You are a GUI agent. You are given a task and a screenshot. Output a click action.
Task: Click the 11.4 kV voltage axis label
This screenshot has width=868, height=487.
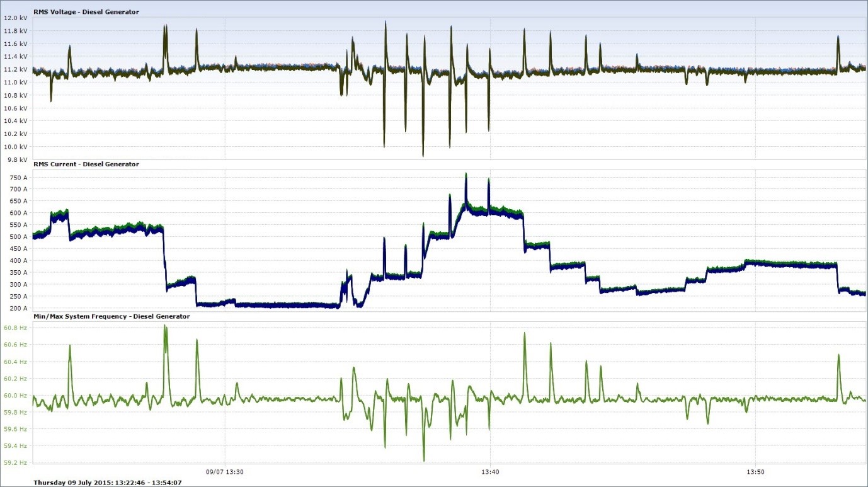point(16,57)
